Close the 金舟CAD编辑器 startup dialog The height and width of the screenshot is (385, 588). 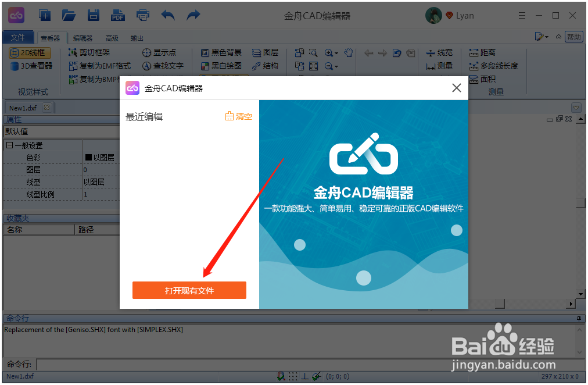[x=456, y=88]
